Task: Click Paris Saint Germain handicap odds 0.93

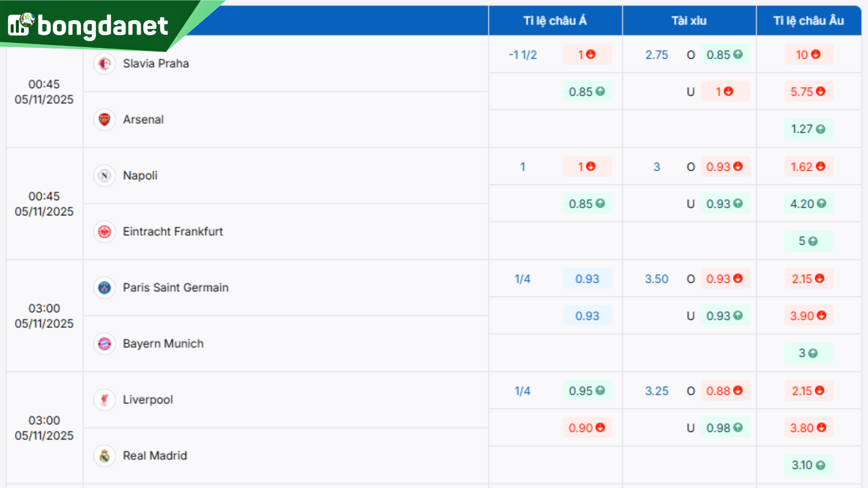Action: pos(587,279)
